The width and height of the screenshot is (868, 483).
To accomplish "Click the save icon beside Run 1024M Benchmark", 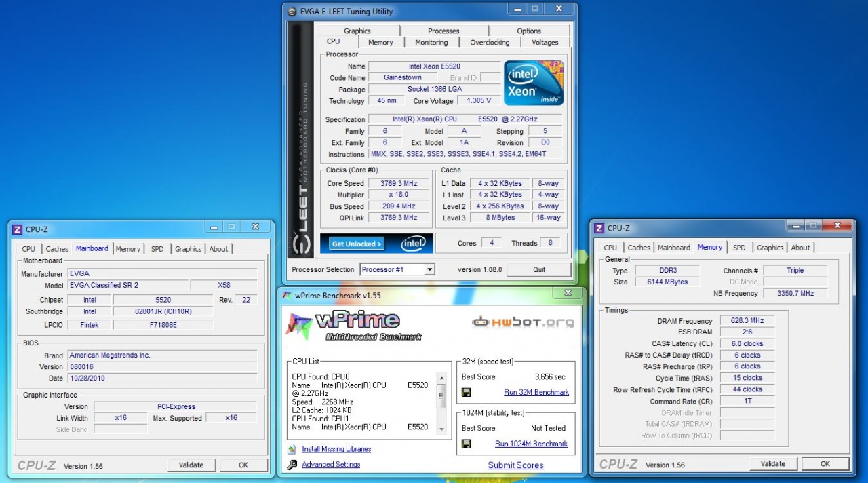I will pos(467,444).
